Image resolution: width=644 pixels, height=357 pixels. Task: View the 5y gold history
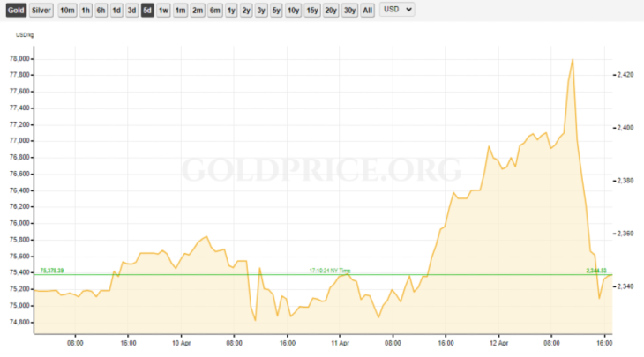pos(276,11)
